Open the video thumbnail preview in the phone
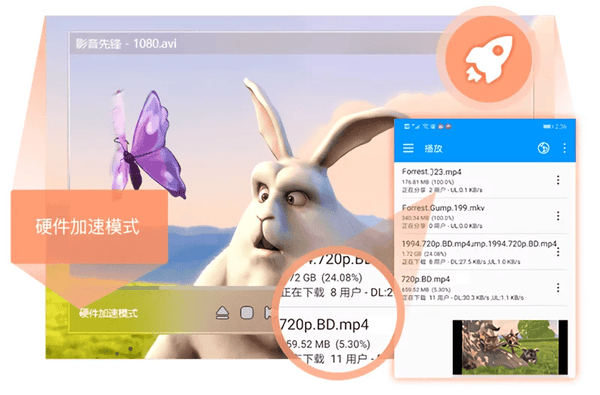The width and height of the screenshot is (600, 395). 510,347
